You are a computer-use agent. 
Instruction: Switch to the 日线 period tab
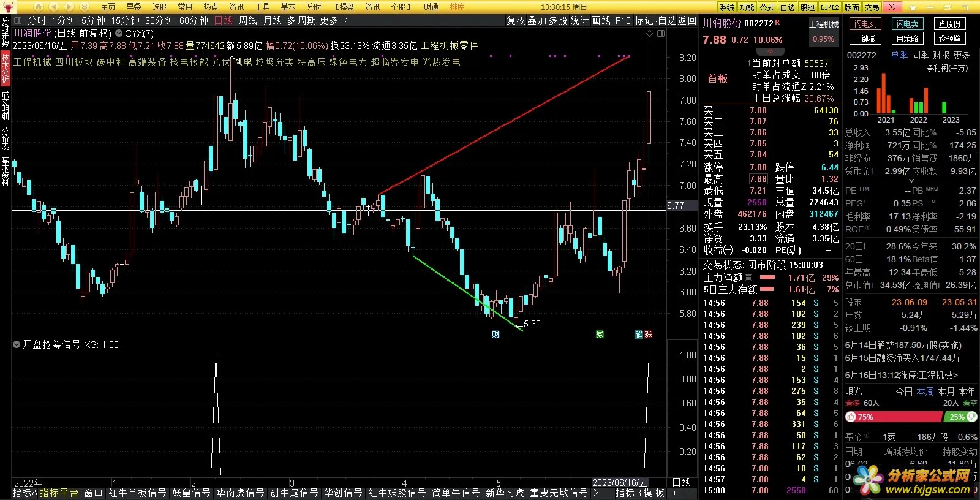pos(224,20)
